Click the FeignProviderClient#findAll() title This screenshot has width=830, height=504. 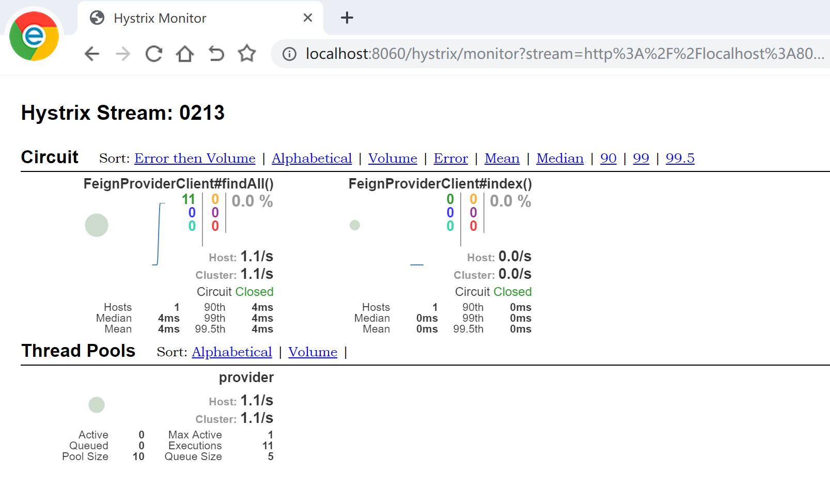pos(179,184)
